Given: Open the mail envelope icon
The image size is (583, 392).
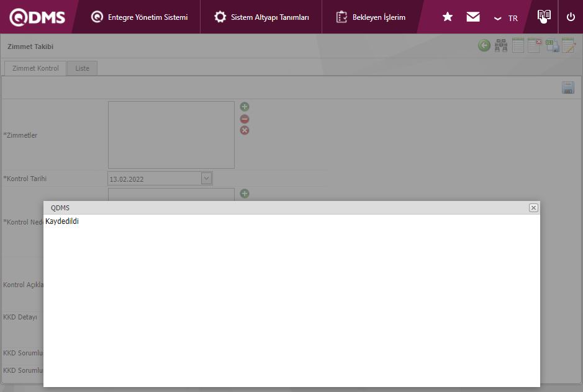Looking at the screenshot, I should tap(473, 17).
